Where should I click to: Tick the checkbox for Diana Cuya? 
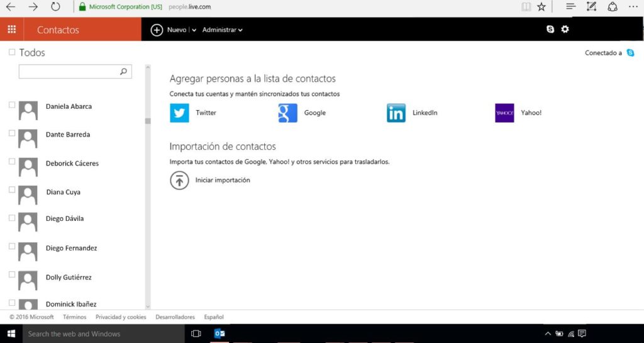pyautogui.click(x=12, y=190)
